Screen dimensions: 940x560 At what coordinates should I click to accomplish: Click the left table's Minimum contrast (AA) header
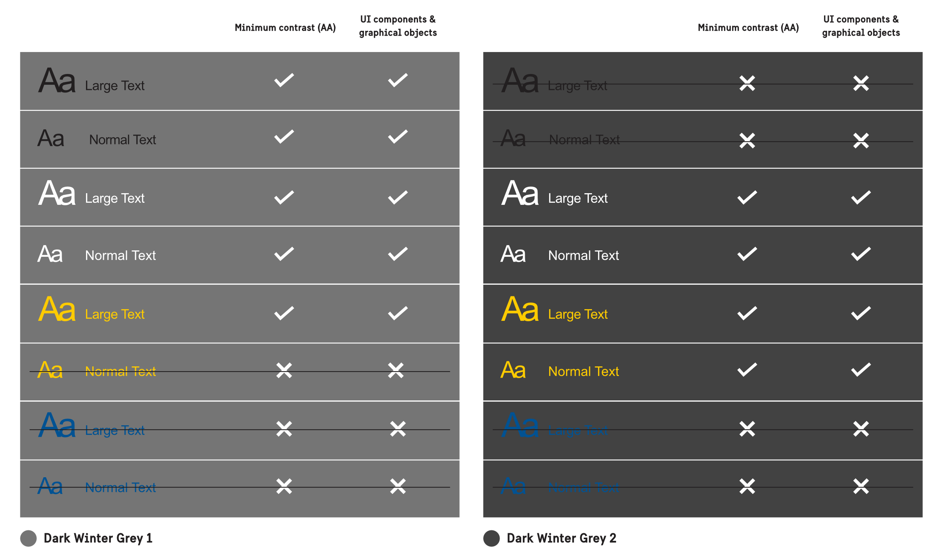click(x=285, y=28)
